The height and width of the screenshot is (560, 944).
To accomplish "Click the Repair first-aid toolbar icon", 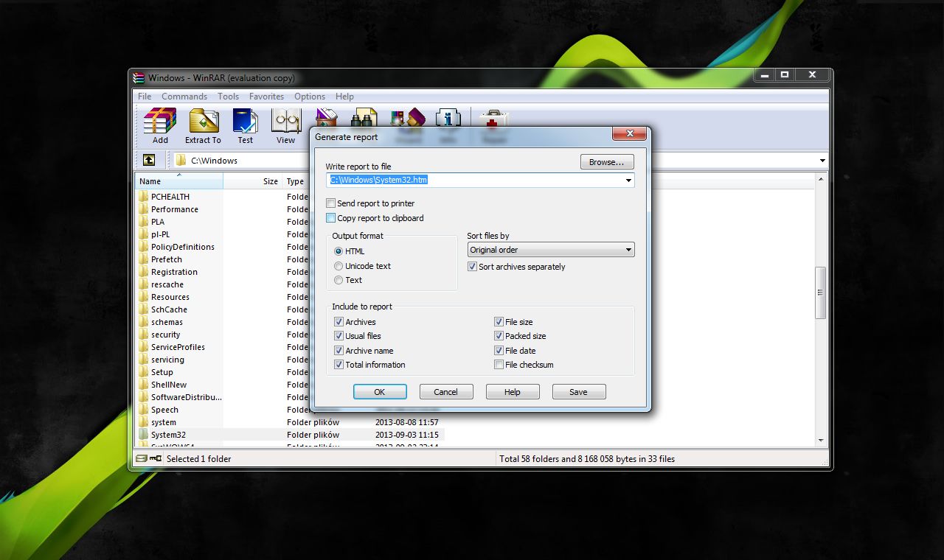I will pos(493,118).
